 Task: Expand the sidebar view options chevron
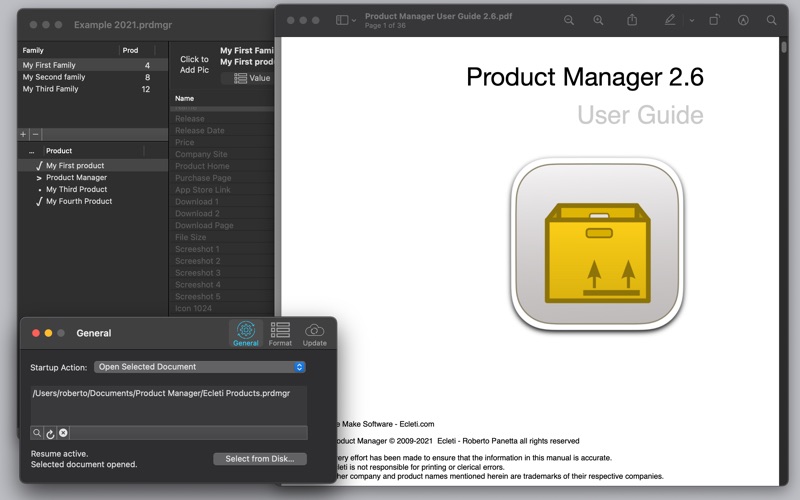(354, 20)
